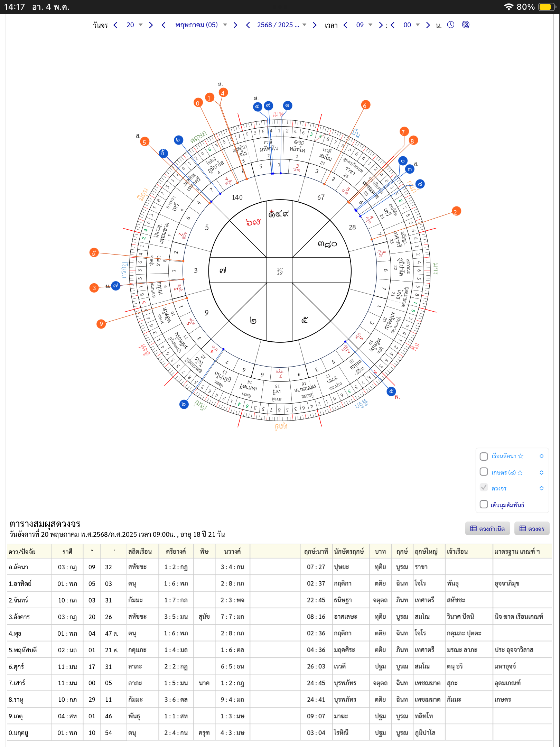
Task: Select blue marker ๕ at chart bottom-right
Action: pos(391,391)
